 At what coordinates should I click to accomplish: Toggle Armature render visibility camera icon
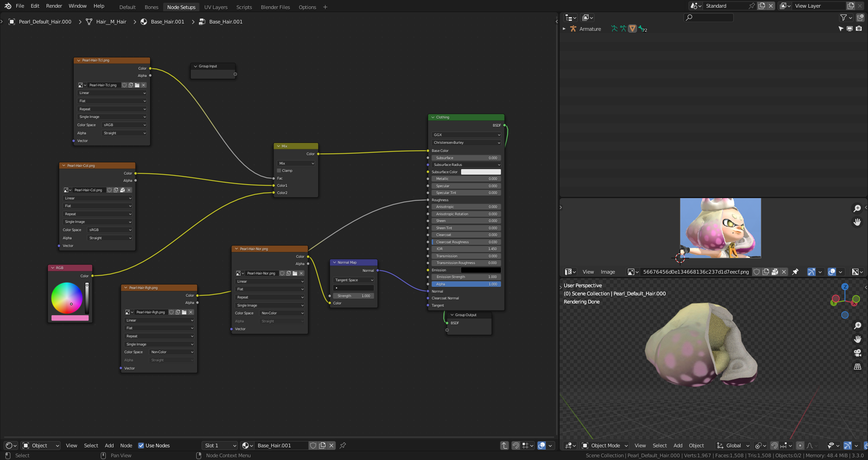(x=859, y=29)
